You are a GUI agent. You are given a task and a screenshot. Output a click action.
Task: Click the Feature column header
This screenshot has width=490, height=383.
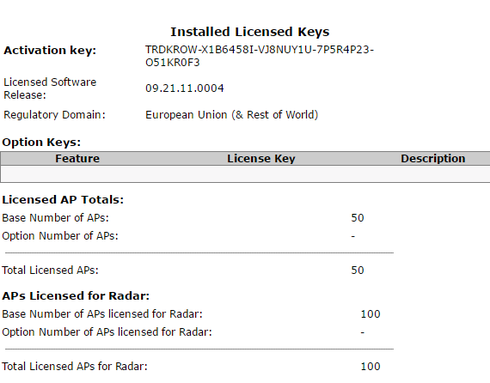coord(77,159)
